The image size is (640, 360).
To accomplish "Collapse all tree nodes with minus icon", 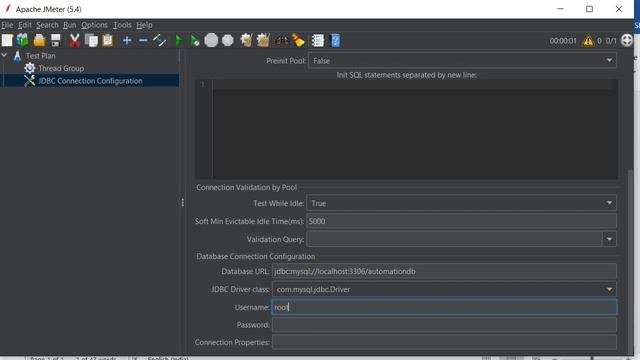I will pyautogui.click(x=143, y=40).
